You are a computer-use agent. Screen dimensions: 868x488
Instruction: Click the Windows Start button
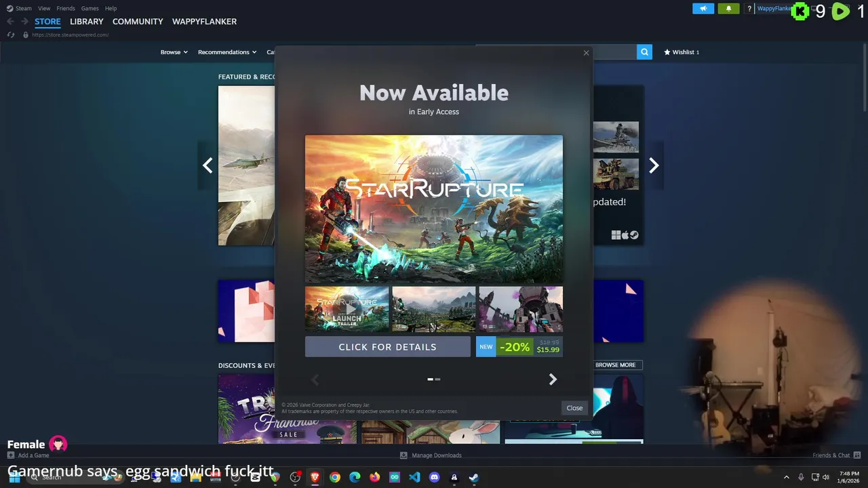[14, 477]
